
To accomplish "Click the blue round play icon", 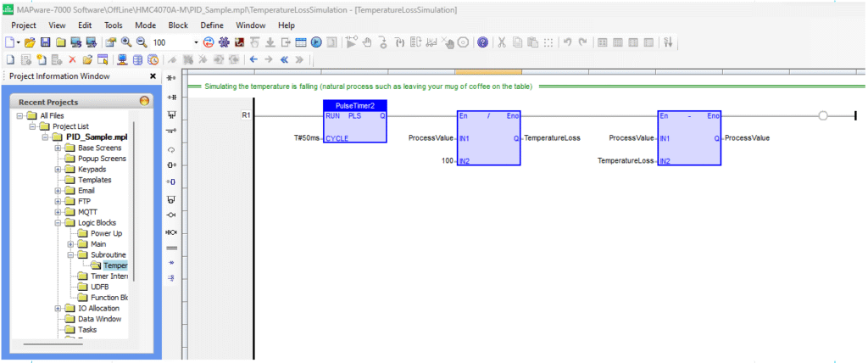I will tap(316, 42).
